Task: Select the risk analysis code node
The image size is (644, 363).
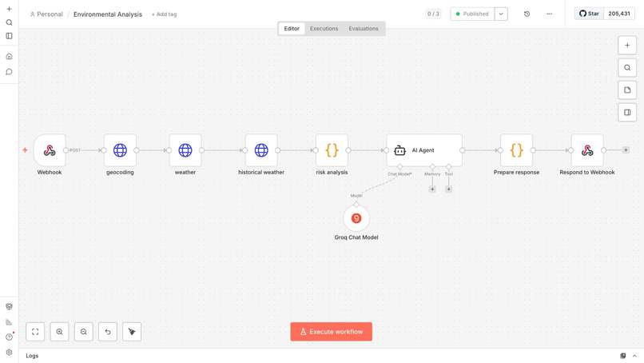Action: (332, 150)
